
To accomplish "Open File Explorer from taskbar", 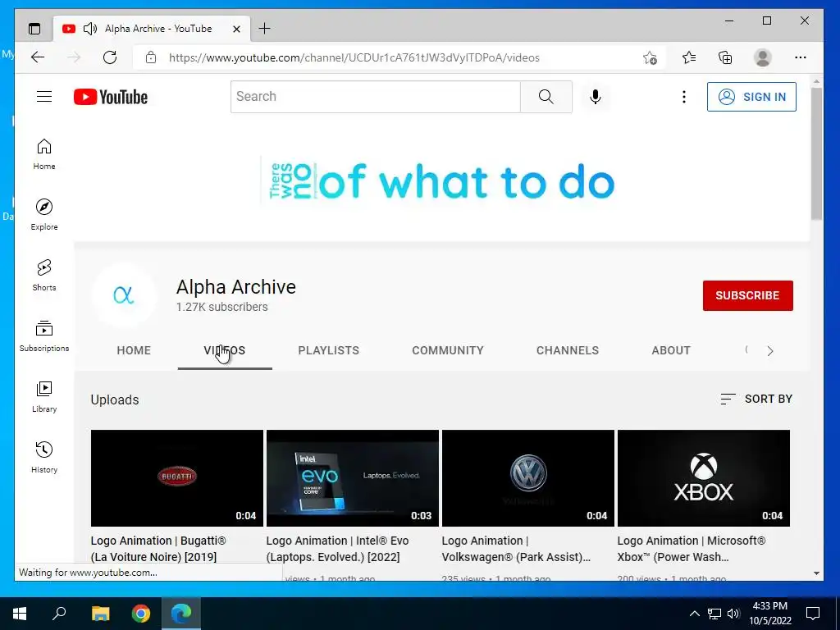I will (100, 614).
